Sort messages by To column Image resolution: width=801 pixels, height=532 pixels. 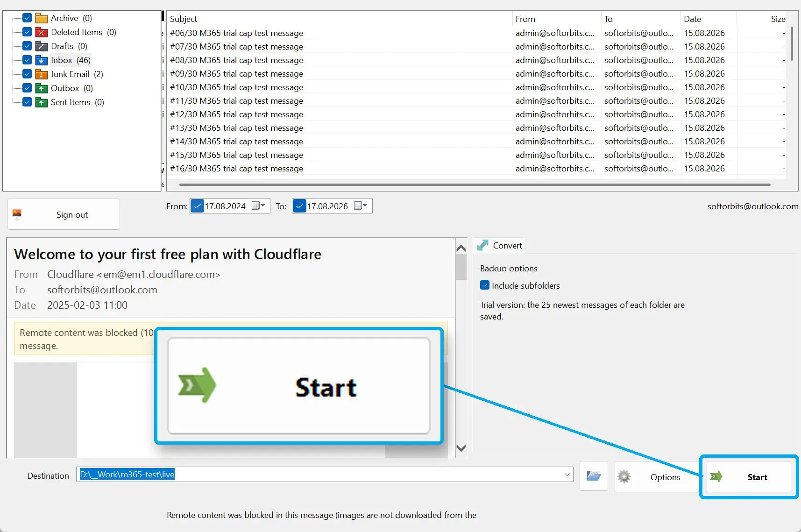(x=640, y=19)
